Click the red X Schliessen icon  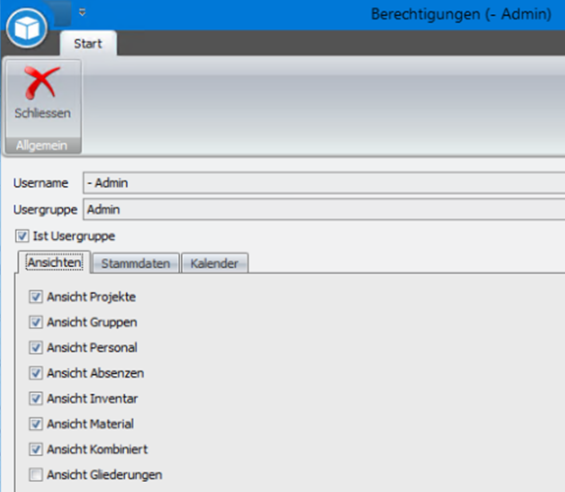click(41, 83)
